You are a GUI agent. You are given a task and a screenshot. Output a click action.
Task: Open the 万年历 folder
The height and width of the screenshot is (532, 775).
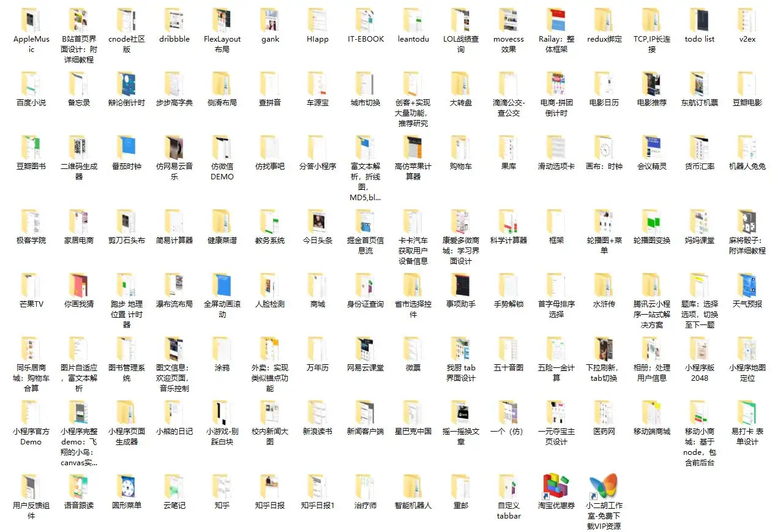[318, 348]
